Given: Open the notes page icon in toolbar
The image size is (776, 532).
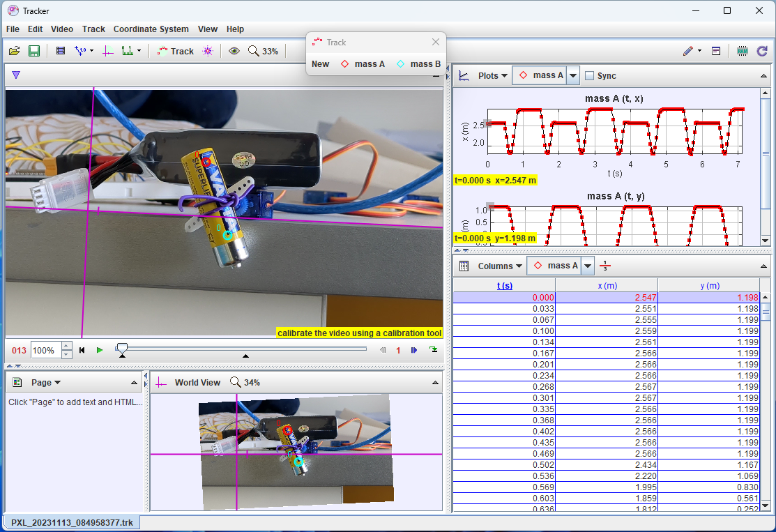Looking at the screenshot, I should 716,51.
